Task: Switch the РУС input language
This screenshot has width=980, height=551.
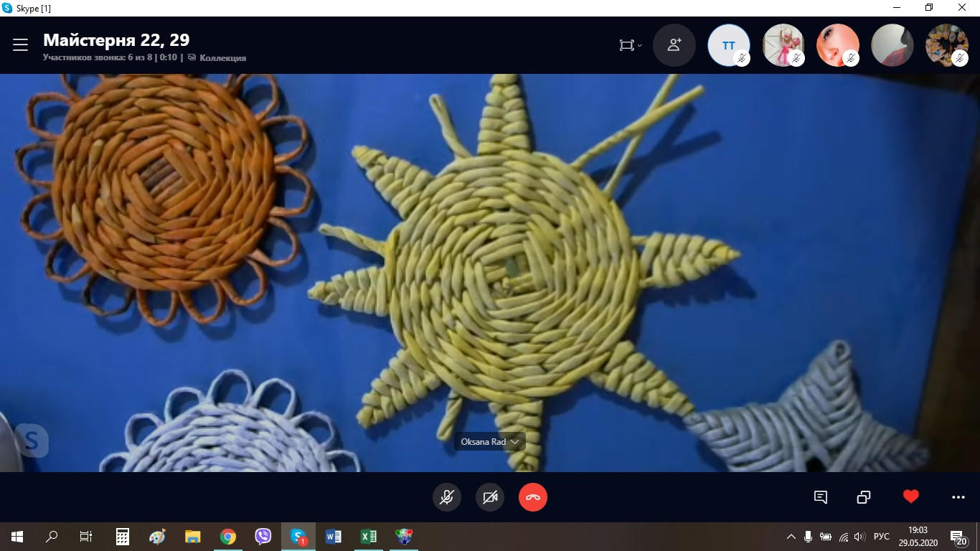Action: click(x=882, y=537)
